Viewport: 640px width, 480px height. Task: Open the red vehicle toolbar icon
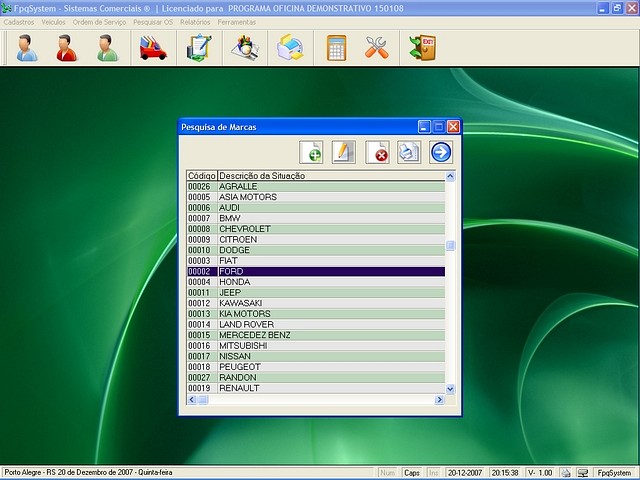(153, 48)
